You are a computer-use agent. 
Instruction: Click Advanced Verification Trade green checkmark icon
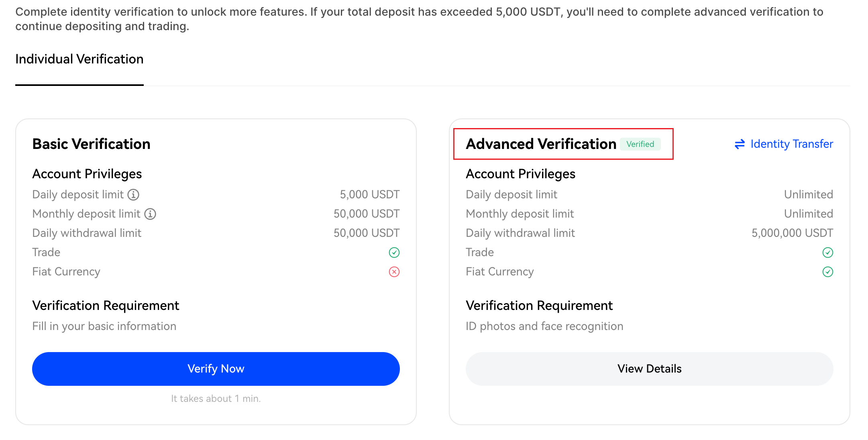coord(827,253)
